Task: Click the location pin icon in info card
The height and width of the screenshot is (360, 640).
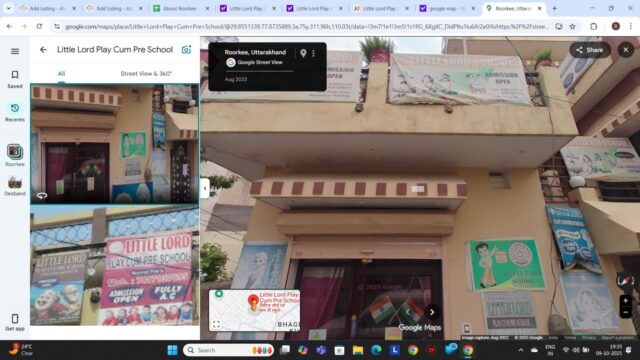Action: click(x=303, y=53)
